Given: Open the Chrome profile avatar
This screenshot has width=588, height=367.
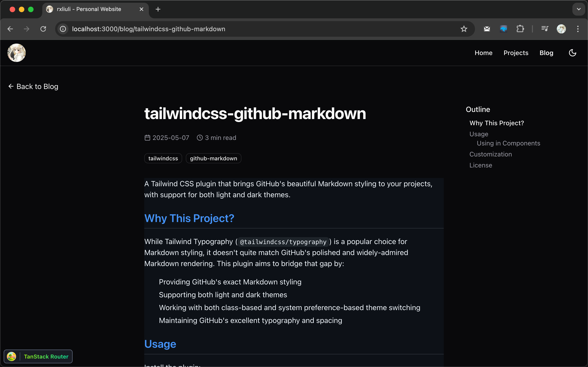Looking at the screenshot, I should [x=561, y=29].
